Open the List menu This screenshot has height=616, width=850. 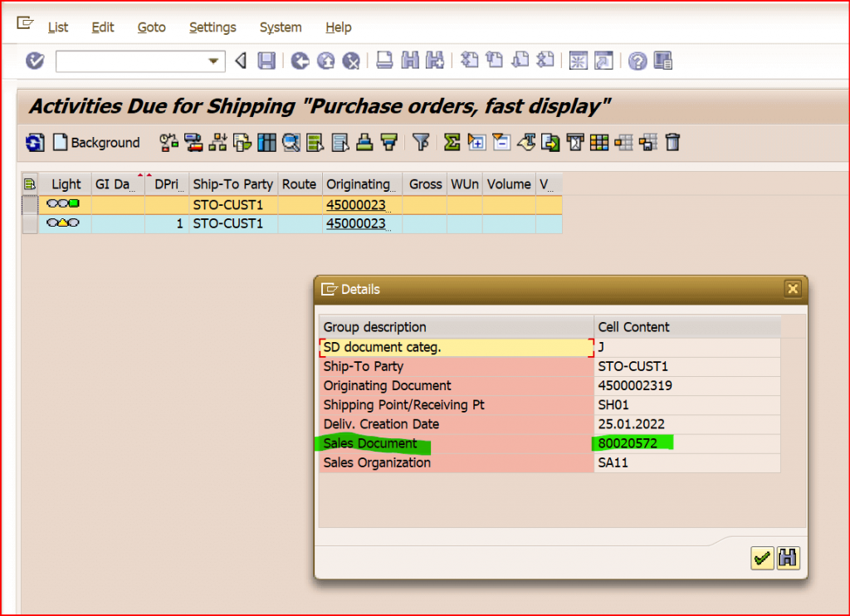pyautogui.click(x=58, y=27)
